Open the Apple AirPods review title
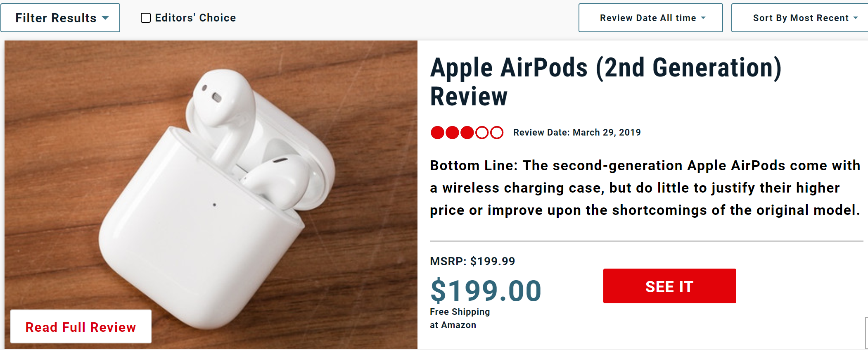Screen dimensions: 868x350 [606, 82]
